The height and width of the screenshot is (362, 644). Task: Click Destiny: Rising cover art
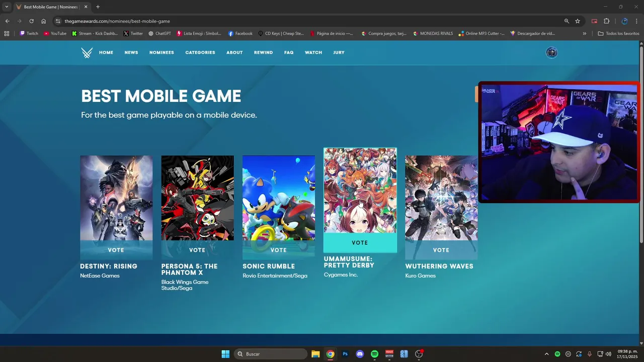[116, 198]
